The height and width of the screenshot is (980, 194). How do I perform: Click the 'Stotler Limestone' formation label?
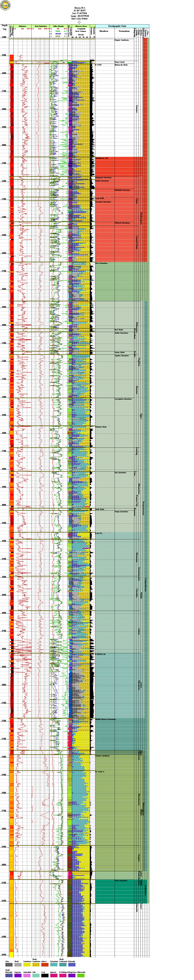121,333
